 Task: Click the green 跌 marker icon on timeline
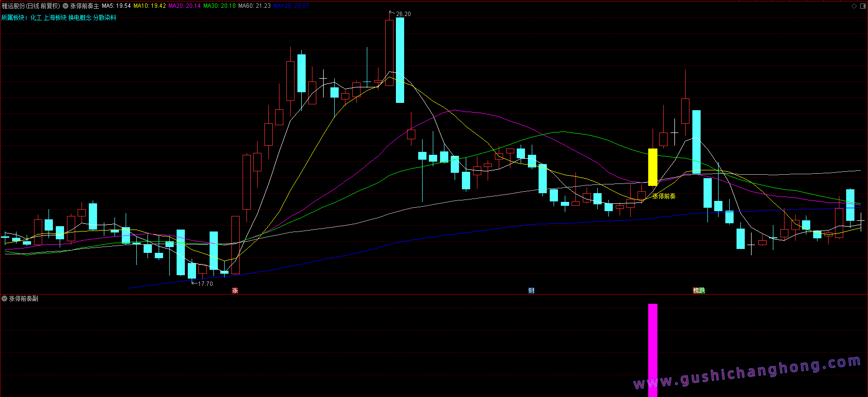[x=702, y=290]
